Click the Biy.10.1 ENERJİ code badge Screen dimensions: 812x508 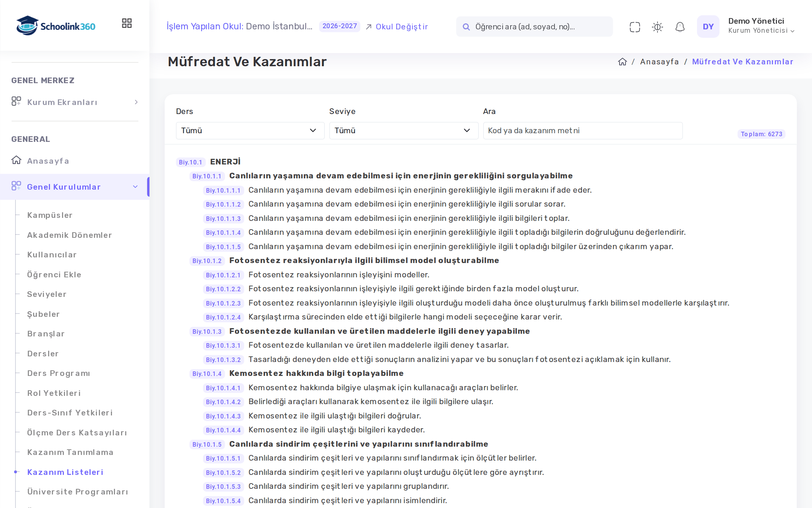191,162
